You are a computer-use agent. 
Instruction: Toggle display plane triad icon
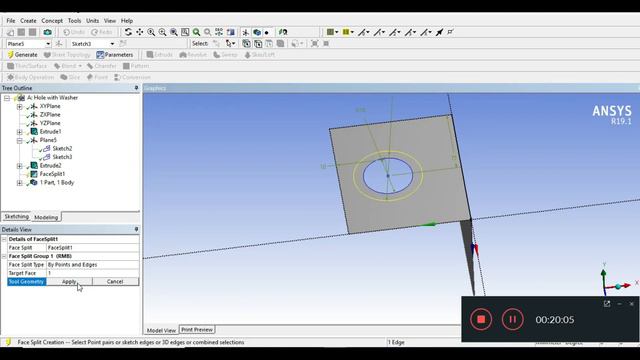[x=245, y=32]
